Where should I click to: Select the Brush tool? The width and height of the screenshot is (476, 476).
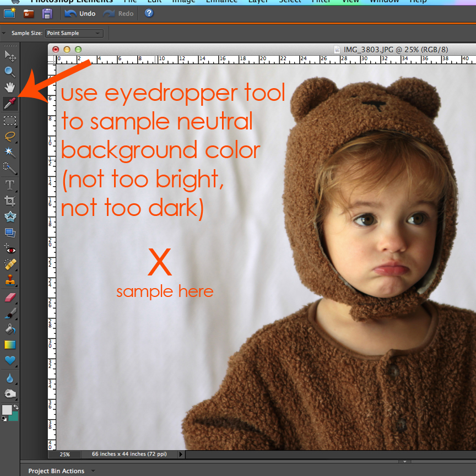tap(10, 313)
